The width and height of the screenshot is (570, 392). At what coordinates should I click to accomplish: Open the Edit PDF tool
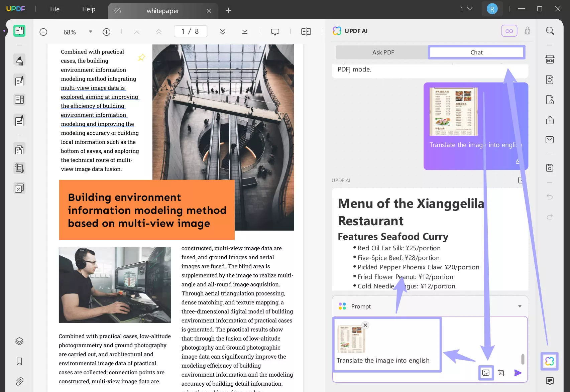tap(19, 80)
